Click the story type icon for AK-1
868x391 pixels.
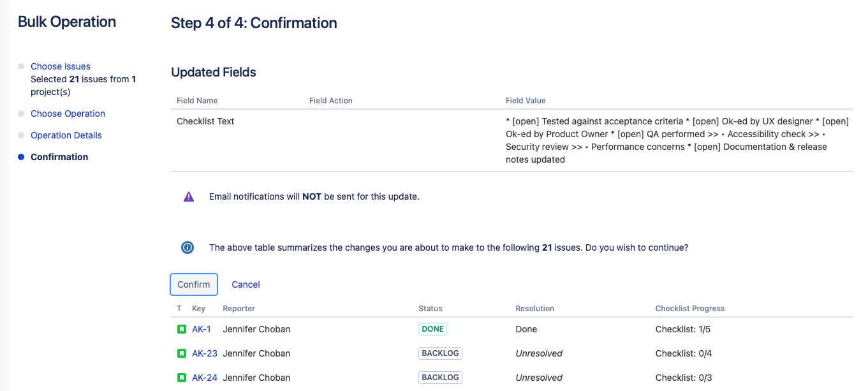click(x=181, y=329)
